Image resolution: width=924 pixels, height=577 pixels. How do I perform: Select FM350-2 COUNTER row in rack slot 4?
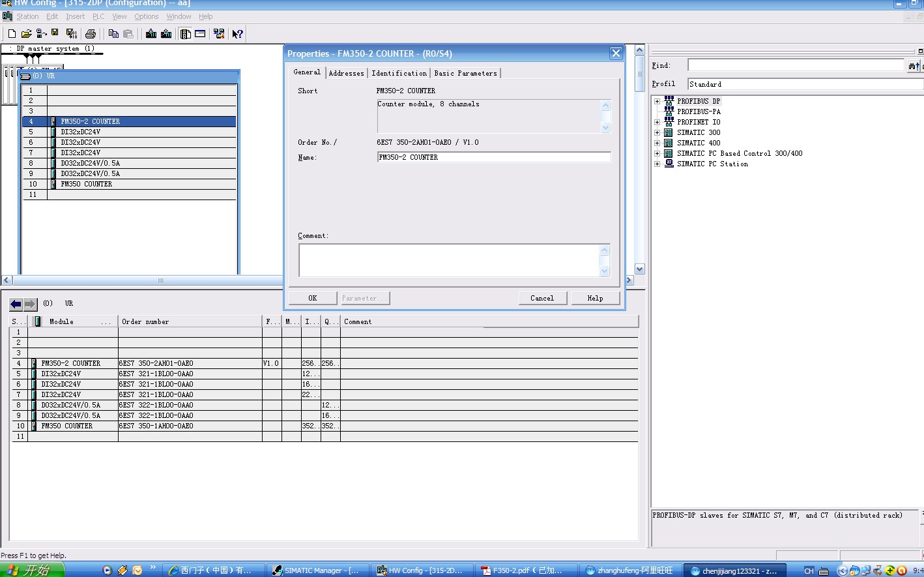coord(129,121)
